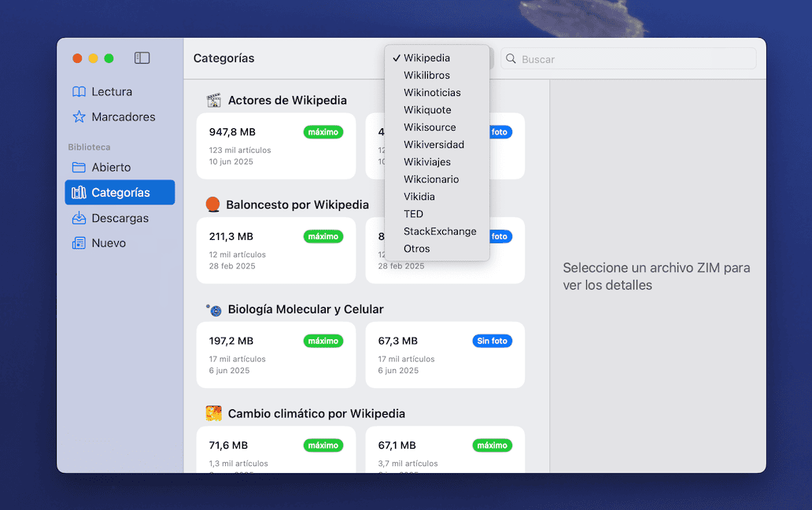Click the Cambio climático icon

coord(214,413)
